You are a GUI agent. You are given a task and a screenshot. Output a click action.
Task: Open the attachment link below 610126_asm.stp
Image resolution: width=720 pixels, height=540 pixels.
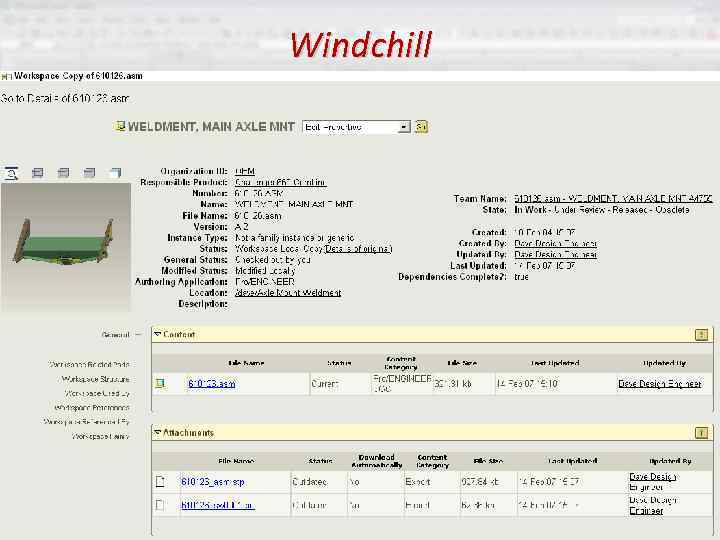(x=218, y=505)
